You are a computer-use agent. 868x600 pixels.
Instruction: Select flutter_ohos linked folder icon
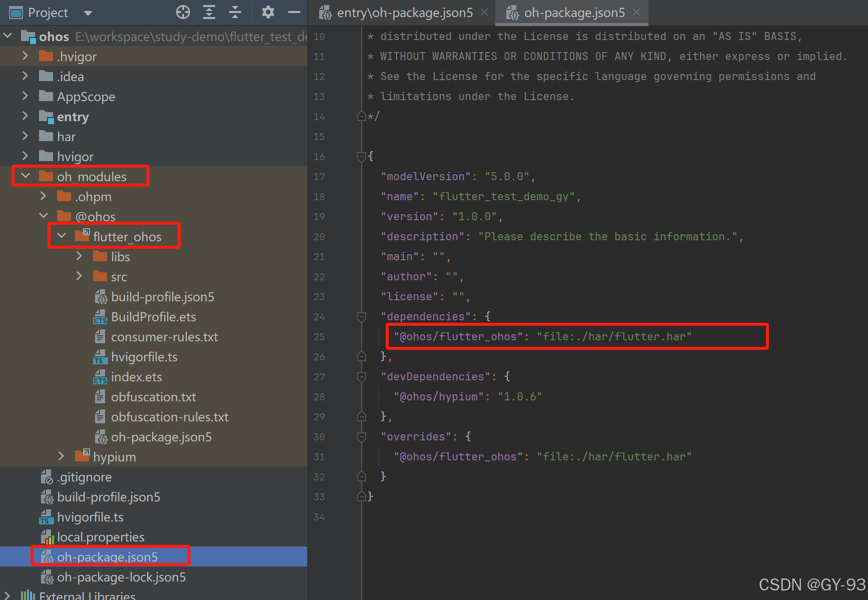[82, 235]
